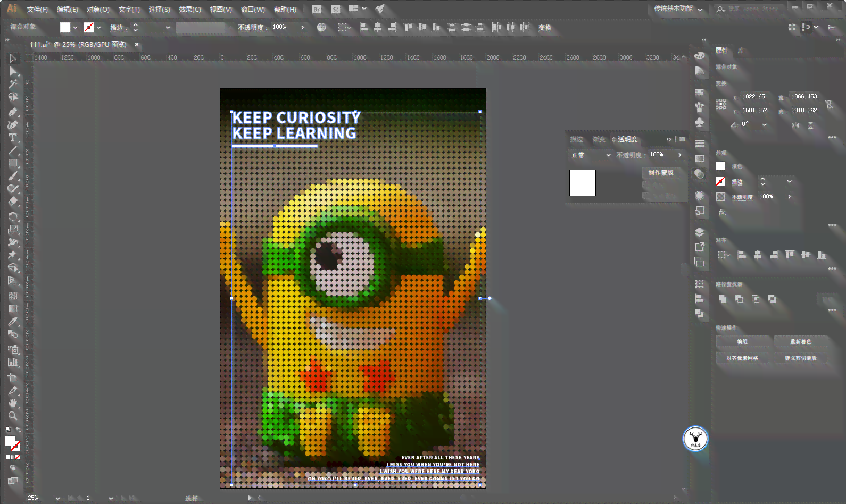The height and width of the screenshot is (504, 846).
Task: Open Adobe Stock (St) icon
Action: tap(336, 9)
